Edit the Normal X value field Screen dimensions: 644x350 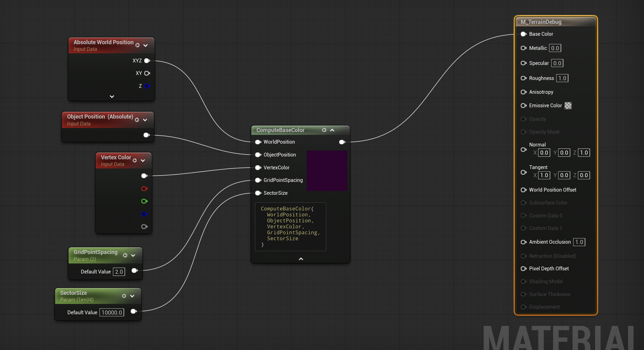pyautogui.click(x=544, y=153)
